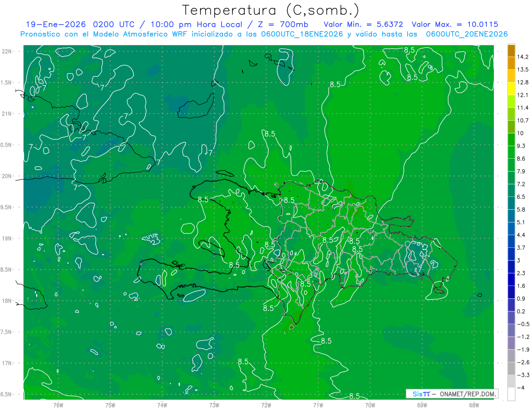Screen dimensions: 532x411
Task: Click the '75W' longitude label
Action: click(110, 405)
